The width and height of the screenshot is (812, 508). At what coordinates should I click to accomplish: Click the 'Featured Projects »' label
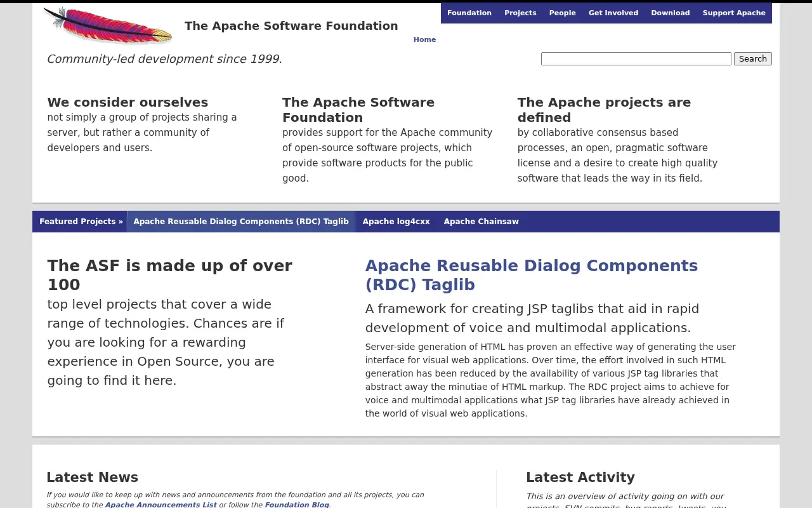81,222
